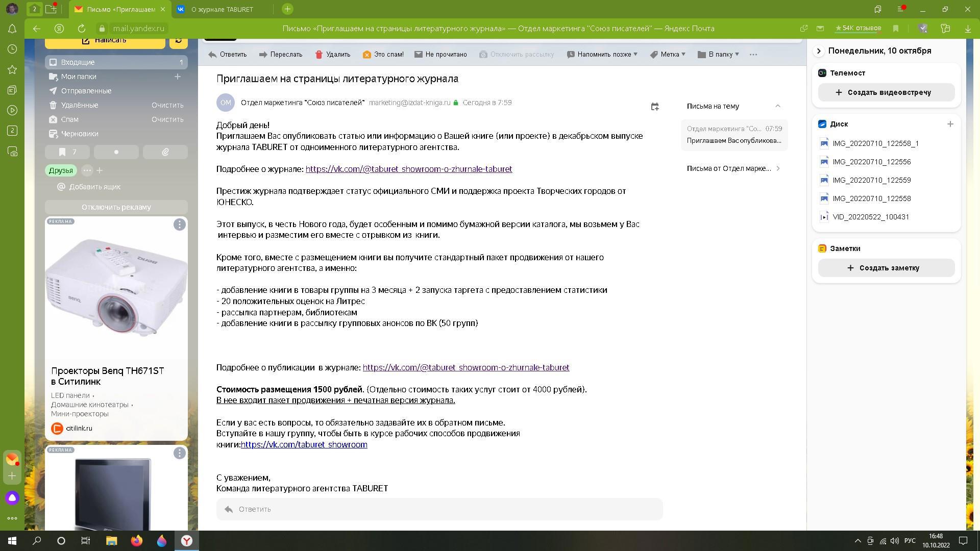The image size is (980, 551).
Task: Mark the message as unread ("Не прочитано")
Action: click(x=440, y=55)
